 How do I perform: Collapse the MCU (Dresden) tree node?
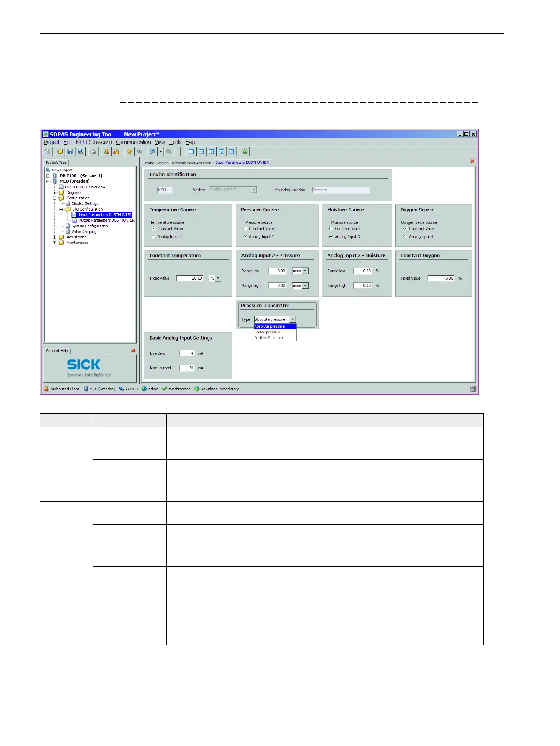coord(48,181)
